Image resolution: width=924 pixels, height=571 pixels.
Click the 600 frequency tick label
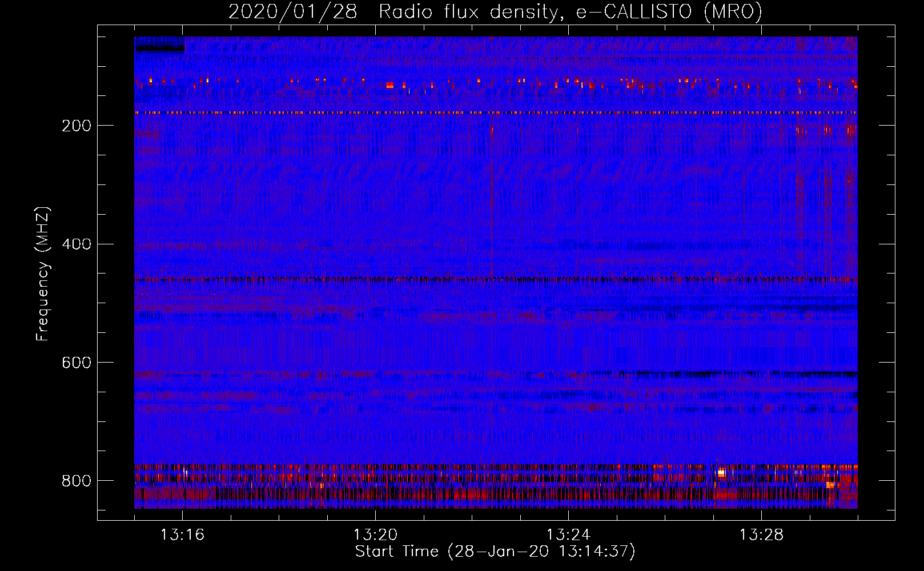pos(76,363)
